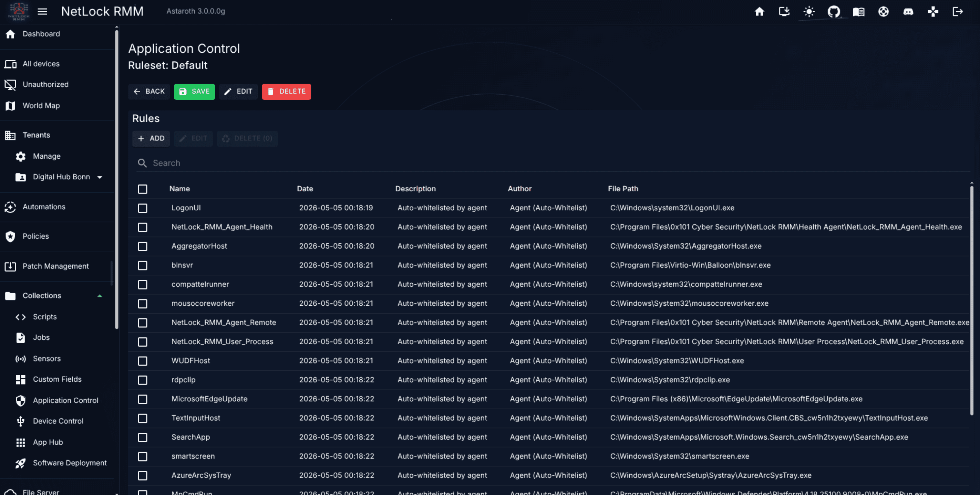Screen dimensions: 980x495
Task: Click the smartscreen rule name
Action: 193,456
